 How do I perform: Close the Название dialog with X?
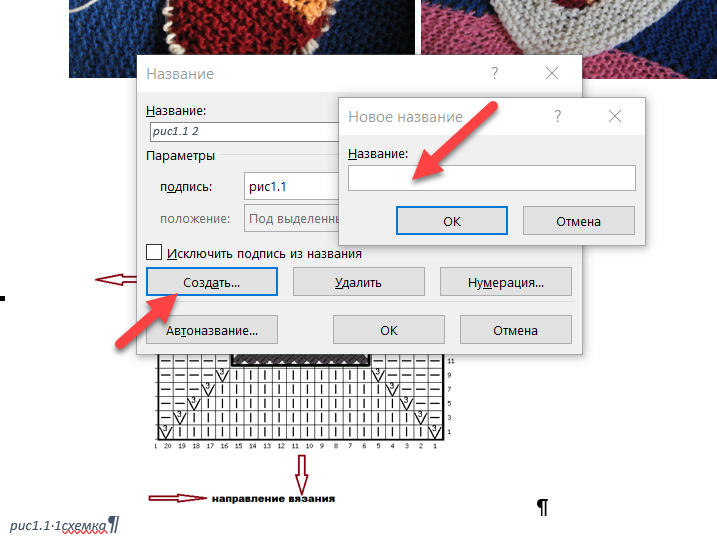click(x=552, y=74)
